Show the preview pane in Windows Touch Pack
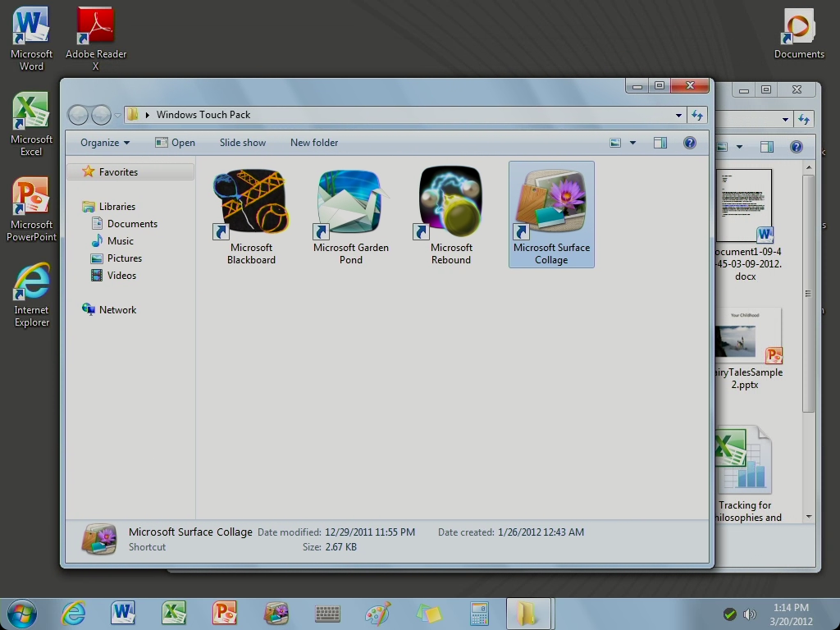Screen dimensions: 840x630 pyautogui.click(x=660, y=143)
